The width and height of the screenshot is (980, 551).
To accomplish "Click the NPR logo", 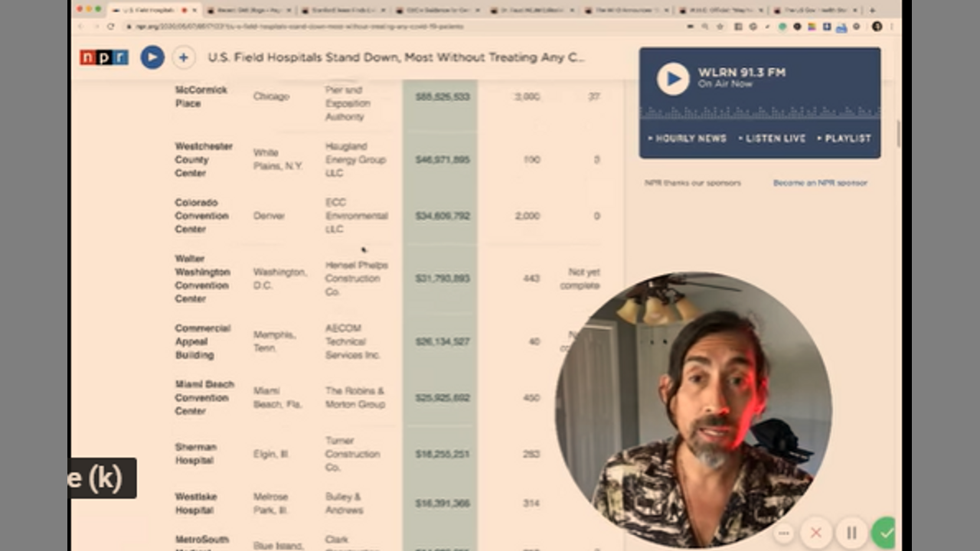I will point(104,57).
